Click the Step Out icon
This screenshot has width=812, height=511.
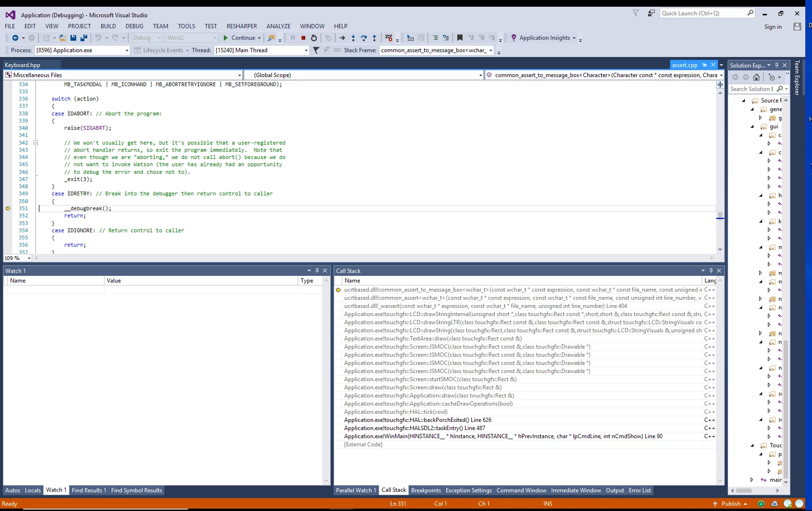374,38
